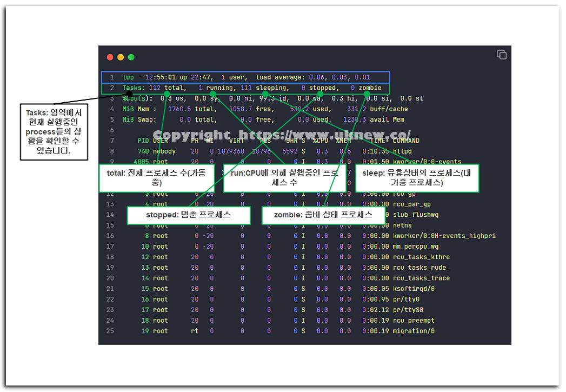Select the "112 total" value in the Tasks line
566x392 pixels.
tap(166, 88)
